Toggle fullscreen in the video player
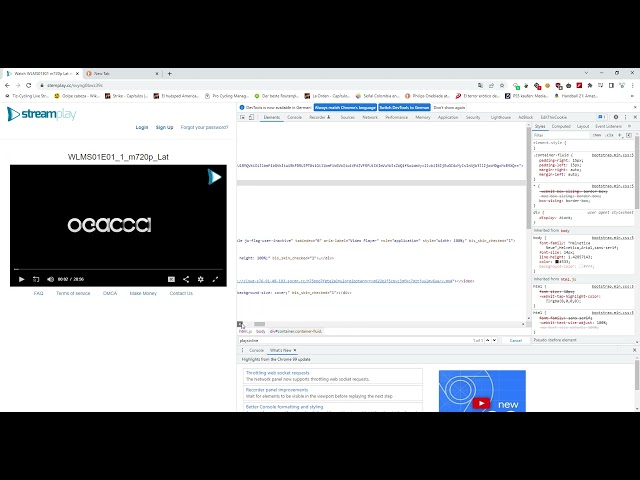640x480 pixels. coord(215,279)
